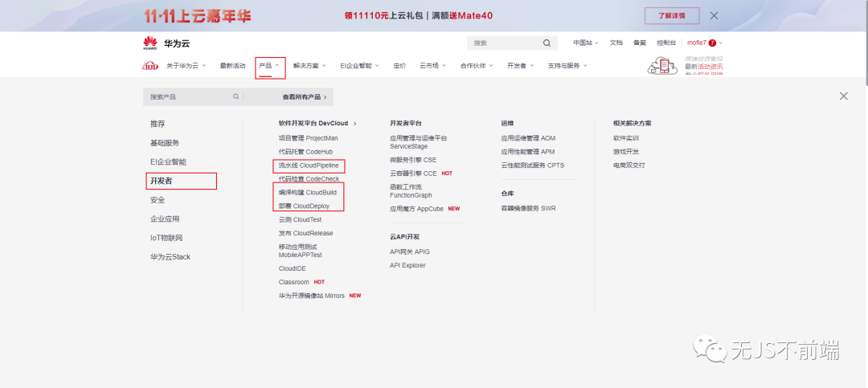
Task: Open 应用魔方 AppCube
Action: tap(416, 209)
